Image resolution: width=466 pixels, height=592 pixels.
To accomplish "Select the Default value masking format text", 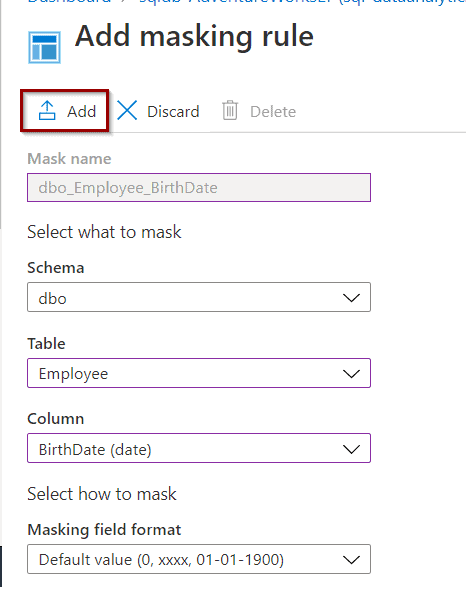I will pos(161,560).
